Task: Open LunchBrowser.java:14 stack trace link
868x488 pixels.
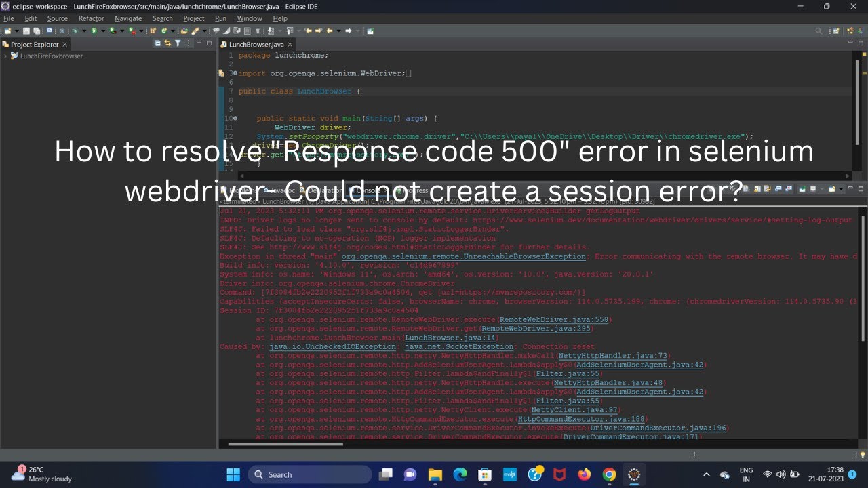Action: (x=452, y=338)
